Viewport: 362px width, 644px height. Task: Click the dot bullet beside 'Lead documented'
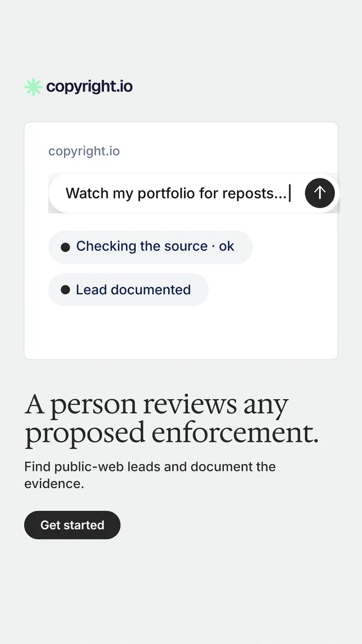tap(65, 290)
